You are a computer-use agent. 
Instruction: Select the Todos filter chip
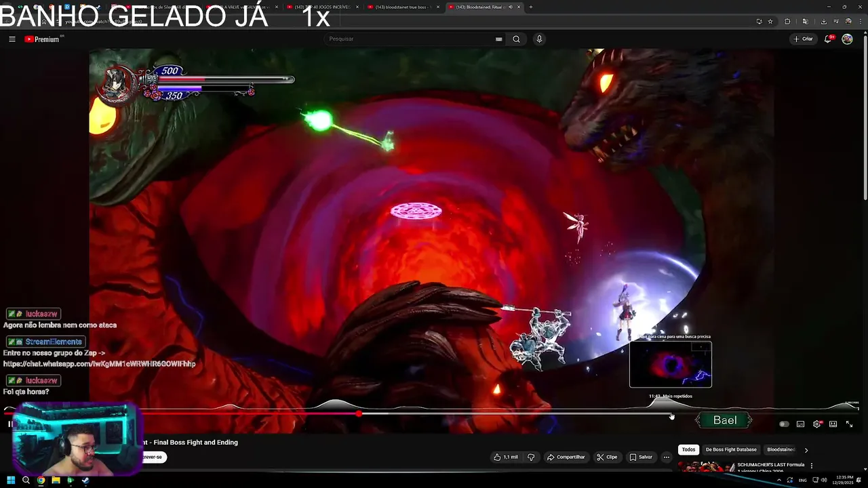[x=688, y=449]
